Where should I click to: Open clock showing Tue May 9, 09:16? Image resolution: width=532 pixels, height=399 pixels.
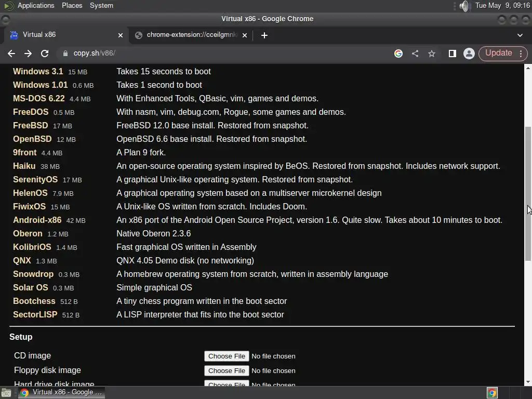coord(502,5)
